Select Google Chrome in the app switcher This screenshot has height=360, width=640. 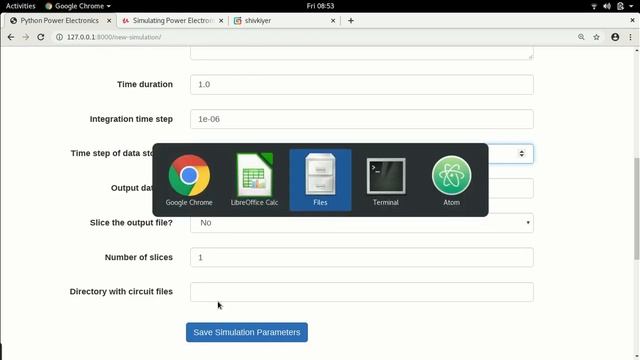189,180
